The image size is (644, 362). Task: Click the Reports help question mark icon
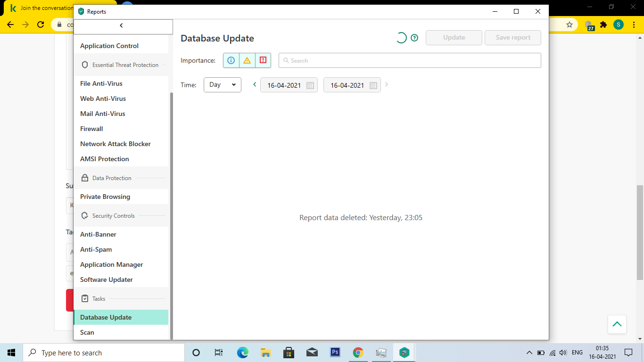point(414,38)
